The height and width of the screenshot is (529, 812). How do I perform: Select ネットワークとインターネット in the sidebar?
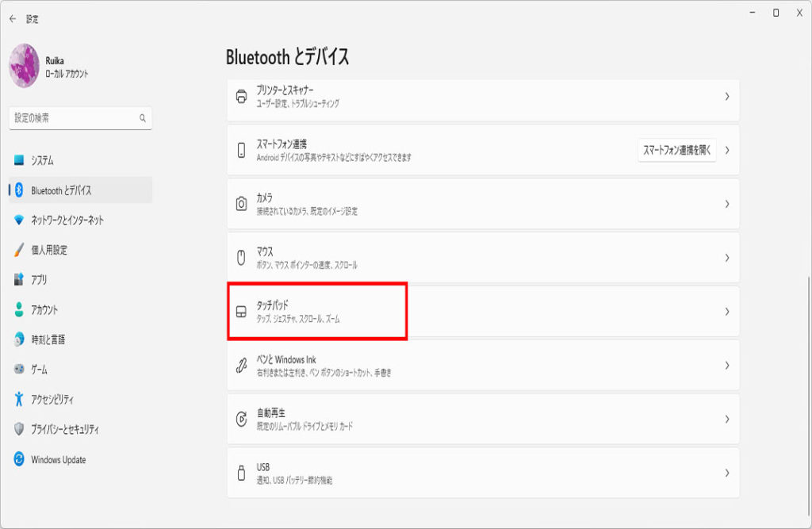[x=67, y=220]
